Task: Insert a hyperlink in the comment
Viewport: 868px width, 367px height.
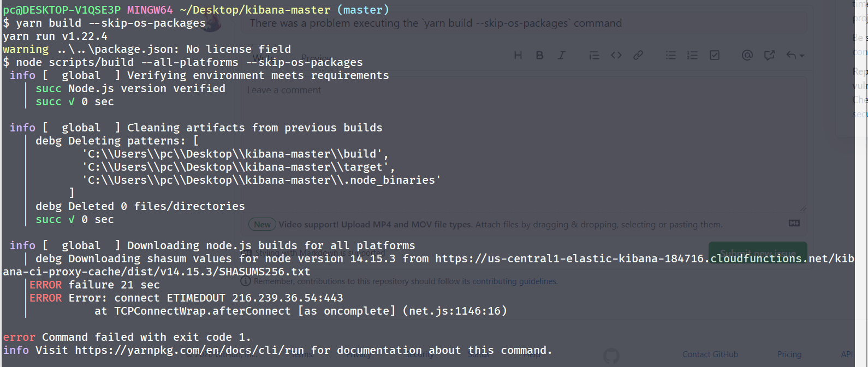Action: [x=638, y=55]
